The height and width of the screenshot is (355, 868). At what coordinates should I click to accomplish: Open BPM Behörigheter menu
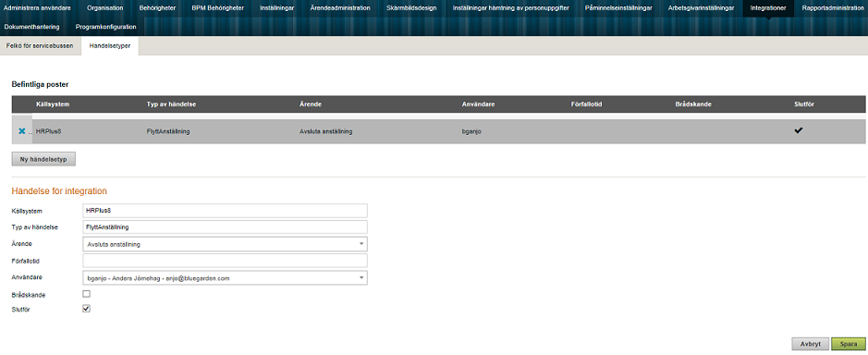(218, 8)
